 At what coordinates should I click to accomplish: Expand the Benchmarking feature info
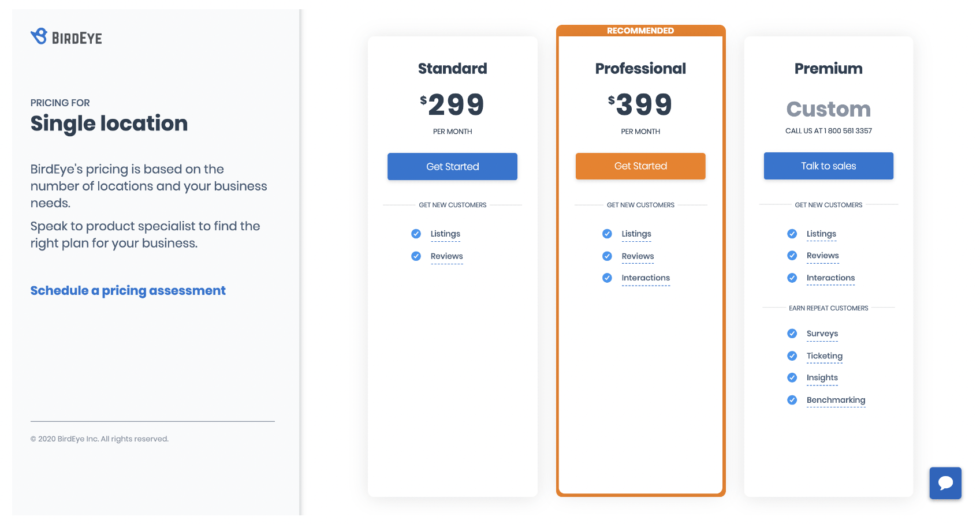coord(836,400)
